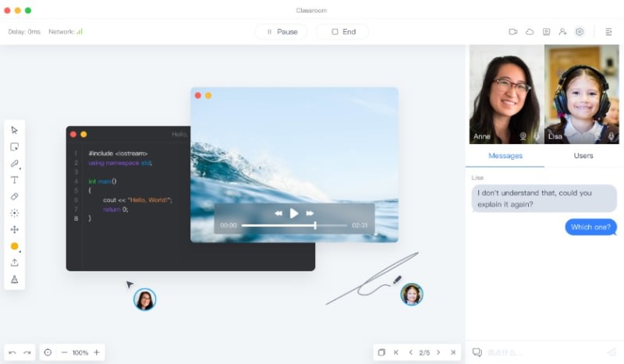Open the invite user icon
624x364 pixels.
(x=562, y=32)
